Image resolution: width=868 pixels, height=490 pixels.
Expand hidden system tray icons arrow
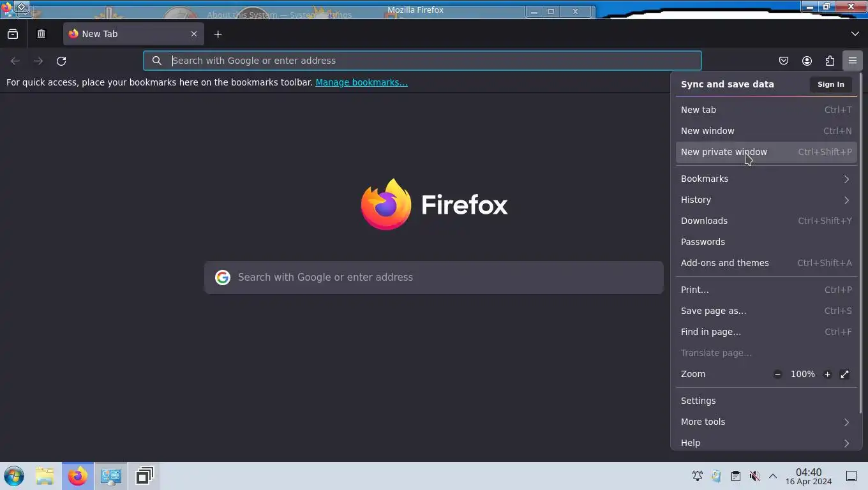tap(773, 476)
